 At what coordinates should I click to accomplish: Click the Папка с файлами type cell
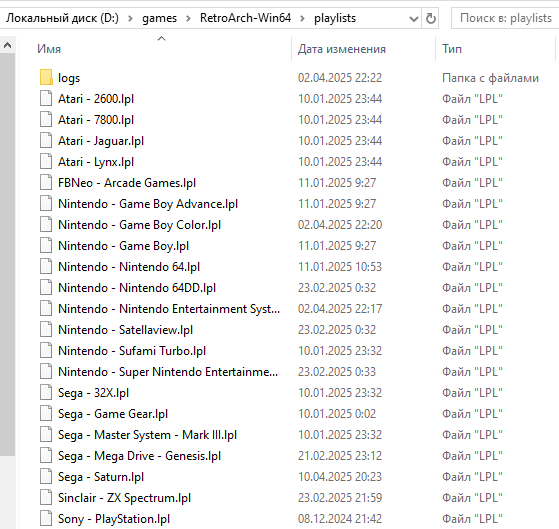point(490,78)
